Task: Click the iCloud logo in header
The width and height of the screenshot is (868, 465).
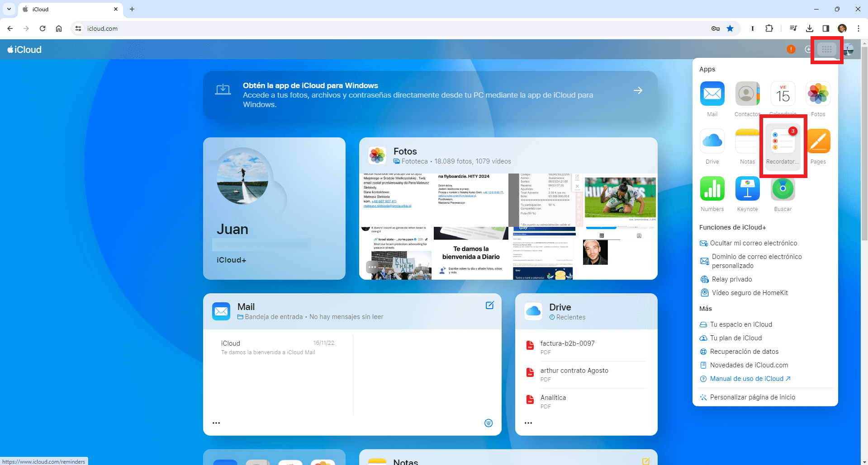Action: pyautogui.click(x=24, y=50)
